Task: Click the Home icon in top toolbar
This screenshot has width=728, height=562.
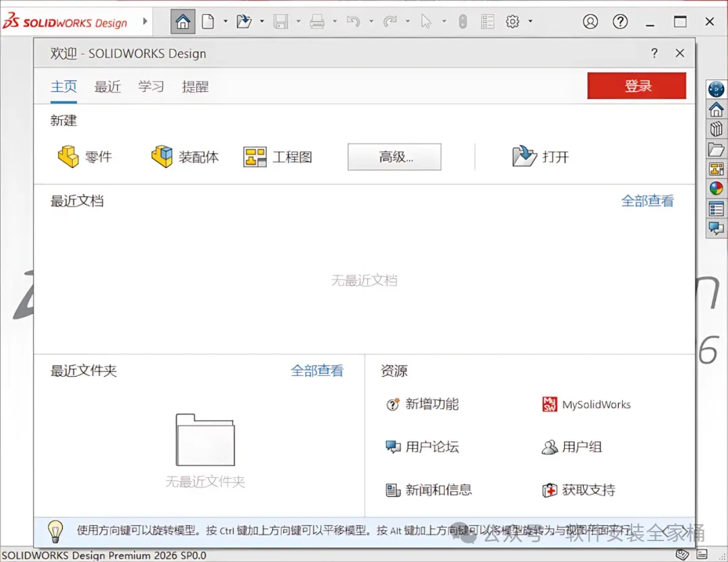Action: 183,22
